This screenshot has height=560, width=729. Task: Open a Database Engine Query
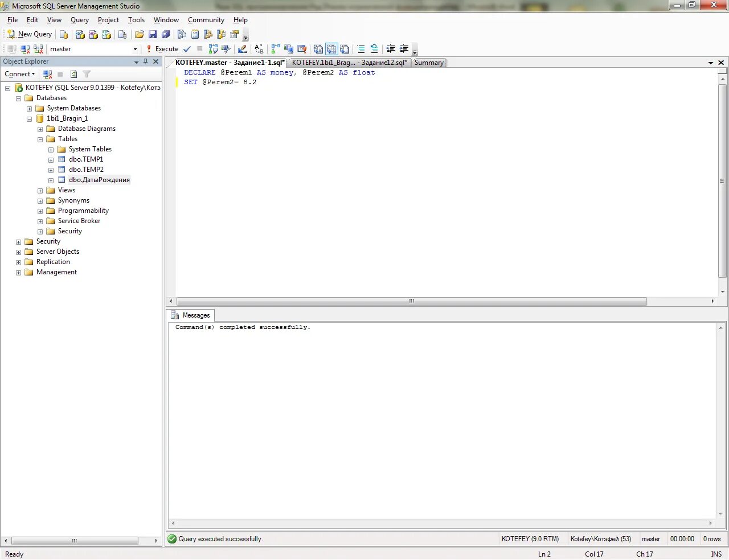pyautogui.click(x=64, y=35)
